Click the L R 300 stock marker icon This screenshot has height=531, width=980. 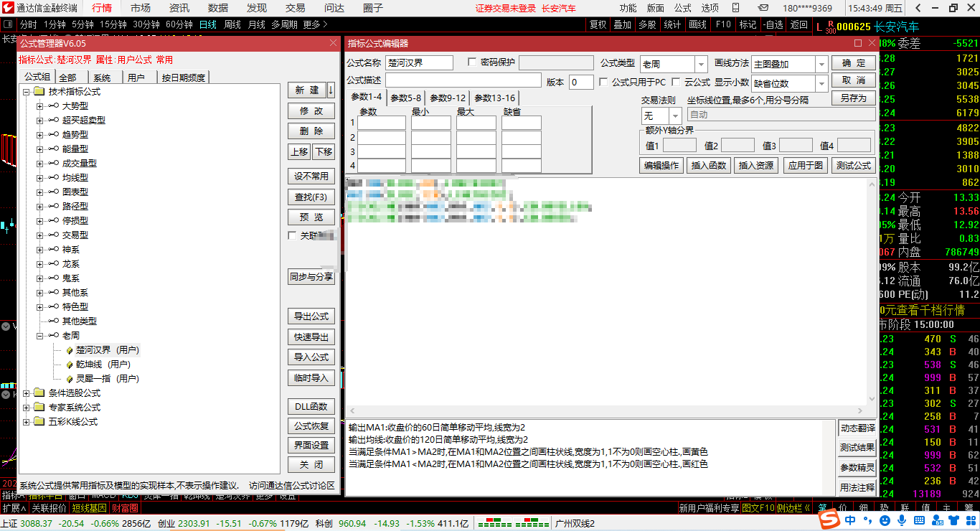(x=825, y=27)
